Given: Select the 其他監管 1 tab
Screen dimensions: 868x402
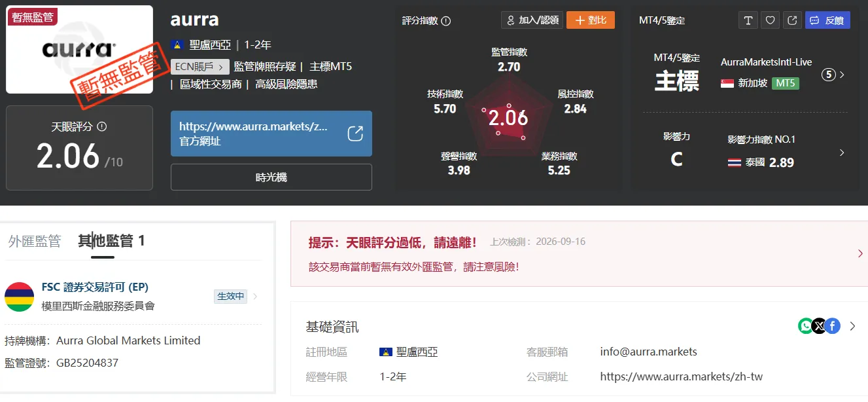Looking at the screenshot, I should (111, 241).
